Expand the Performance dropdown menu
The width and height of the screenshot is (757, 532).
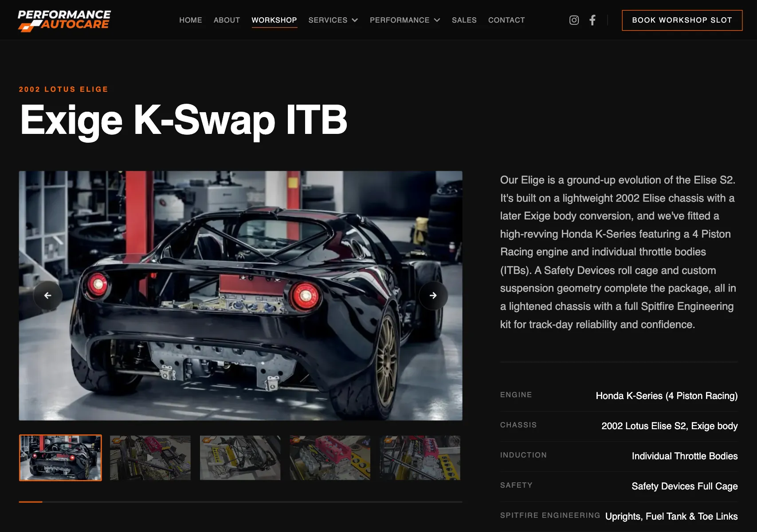(405, 20)
